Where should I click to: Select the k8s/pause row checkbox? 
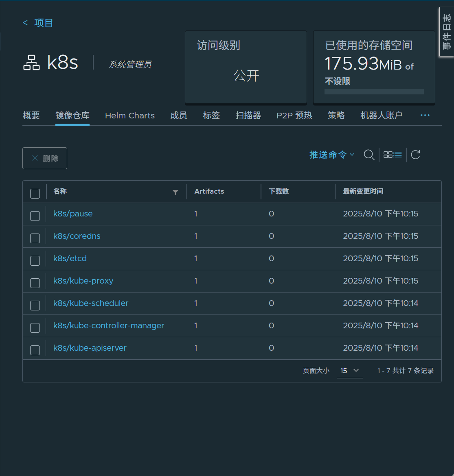35,216
